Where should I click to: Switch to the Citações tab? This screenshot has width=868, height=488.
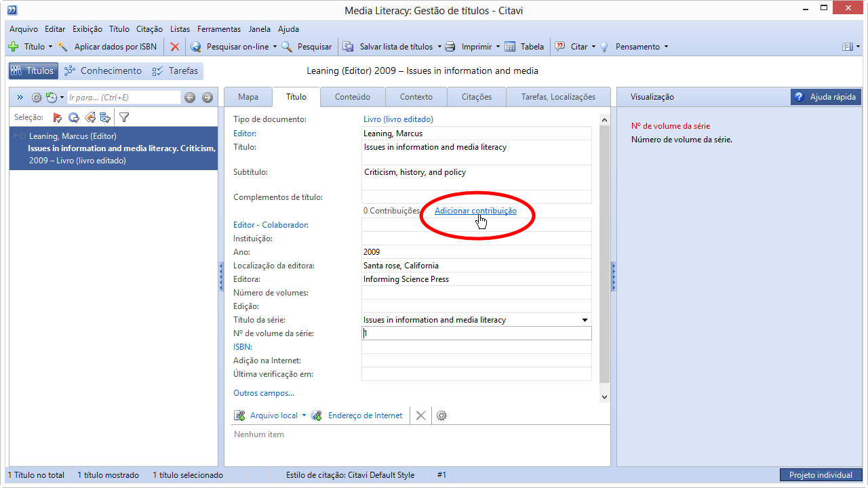click(x=477, y=97)
